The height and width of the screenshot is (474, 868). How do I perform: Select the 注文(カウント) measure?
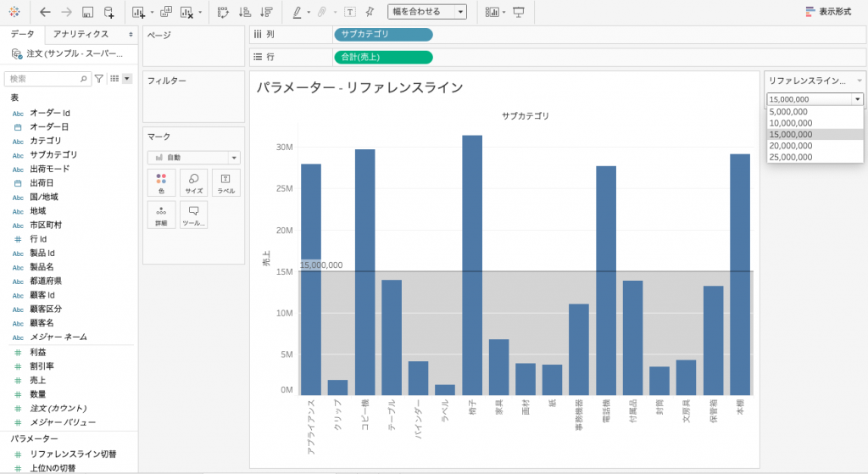(58, 408)
